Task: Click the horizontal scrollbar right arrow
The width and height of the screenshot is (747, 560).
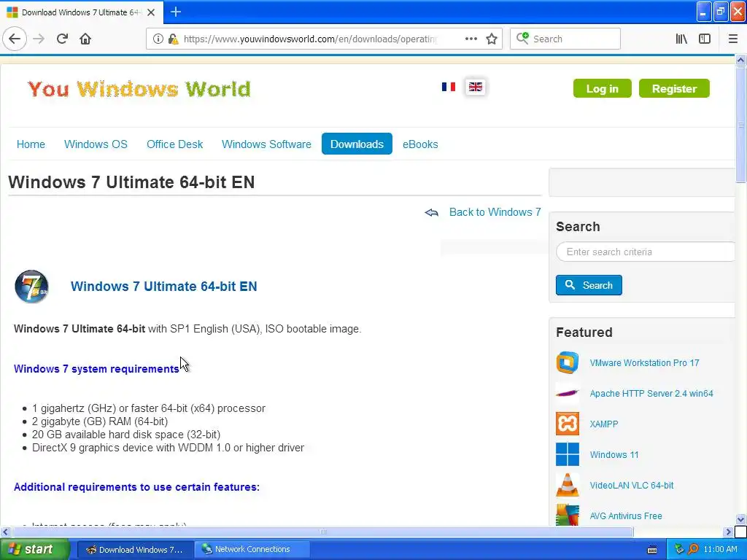Action: click(728, 532)
